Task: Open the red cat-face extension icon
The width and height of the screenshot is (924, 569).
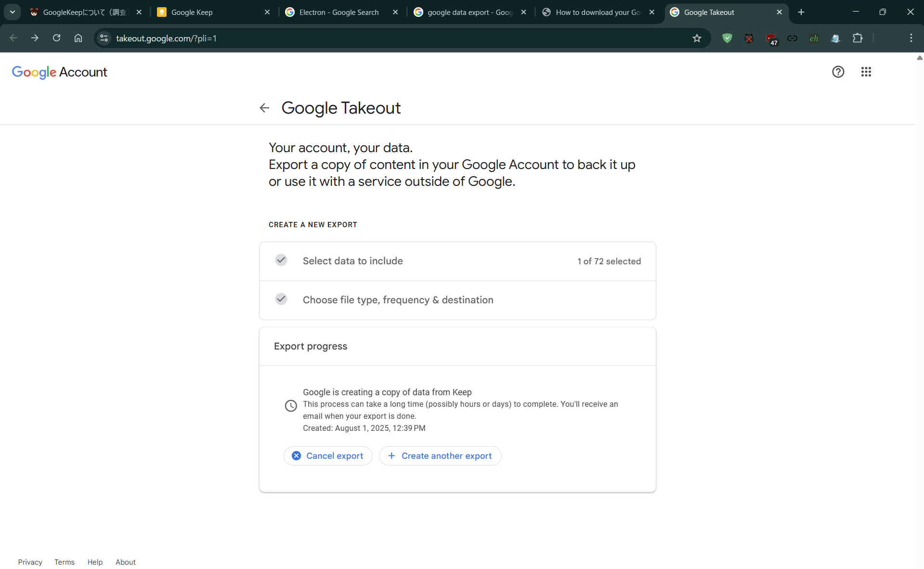Action: pos(749,38)
